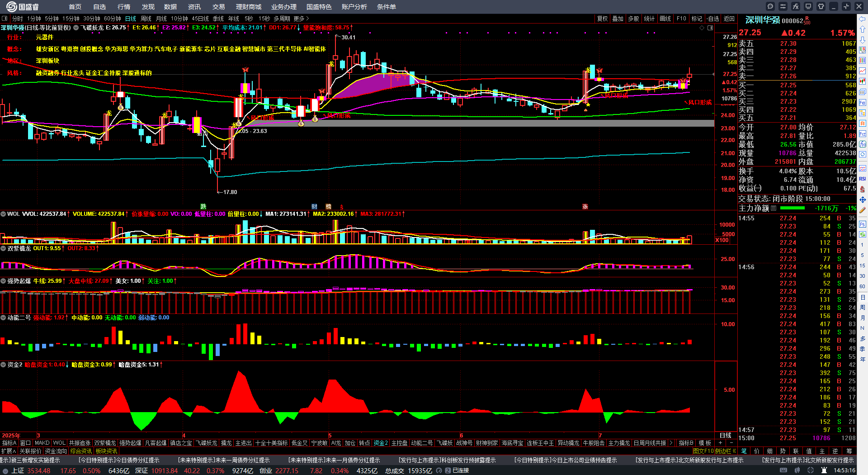Click the down arrow for next stock
Screen dimensions: 868x475
pos(863,40)
